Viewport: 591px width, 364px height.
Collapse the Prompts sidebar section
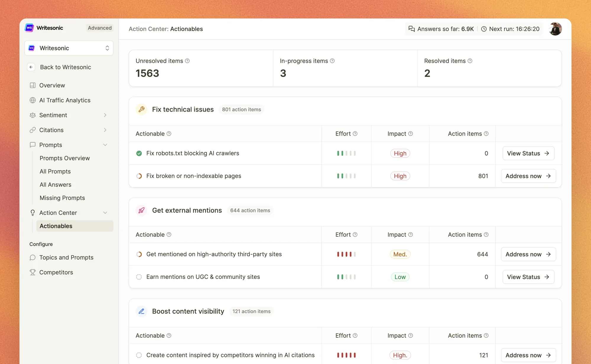[x=105, y=145]
